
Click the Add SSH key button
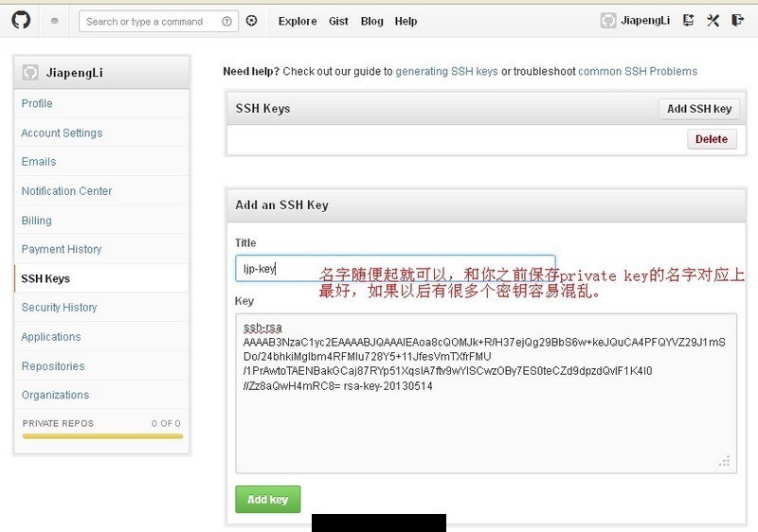[699, 109]
